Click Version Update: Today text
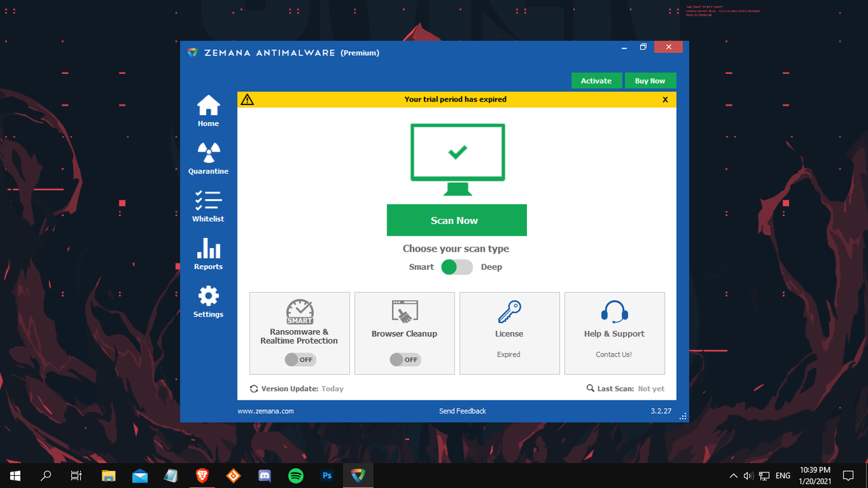The height and width of the screenshot is (488, 868). (302, 389)
